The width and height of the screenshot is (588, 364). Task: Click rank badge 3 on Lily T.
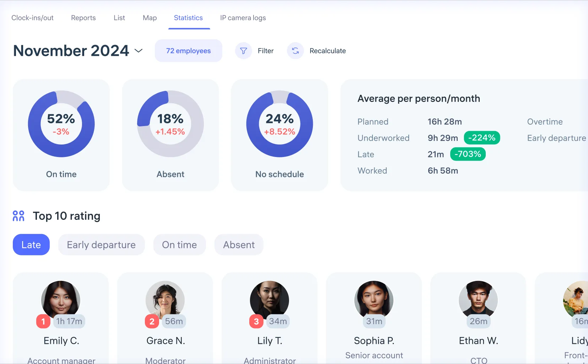pyautogui.click(x=256, y=321)
